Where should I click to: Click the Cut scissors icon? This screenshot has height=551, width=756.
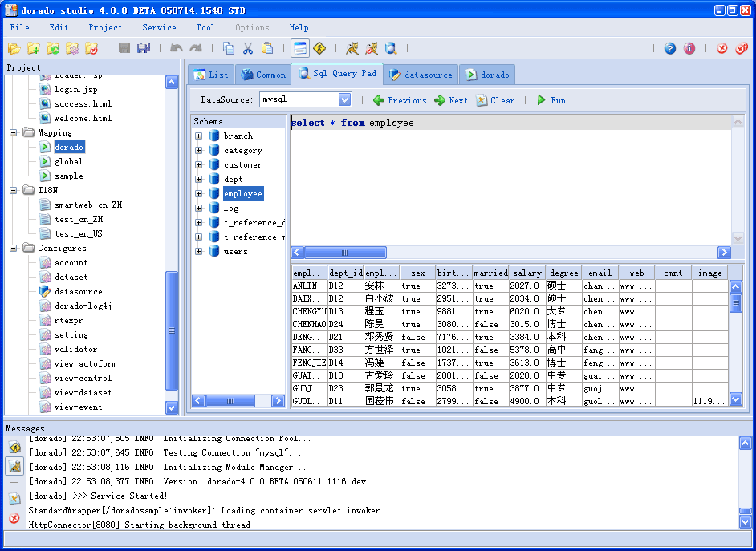(248, 48)
